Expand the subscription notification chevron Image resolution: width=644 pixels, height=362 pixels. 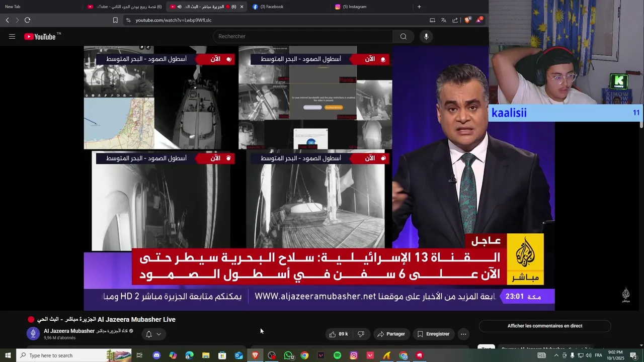pyautogui.click(x=158, y=334)
